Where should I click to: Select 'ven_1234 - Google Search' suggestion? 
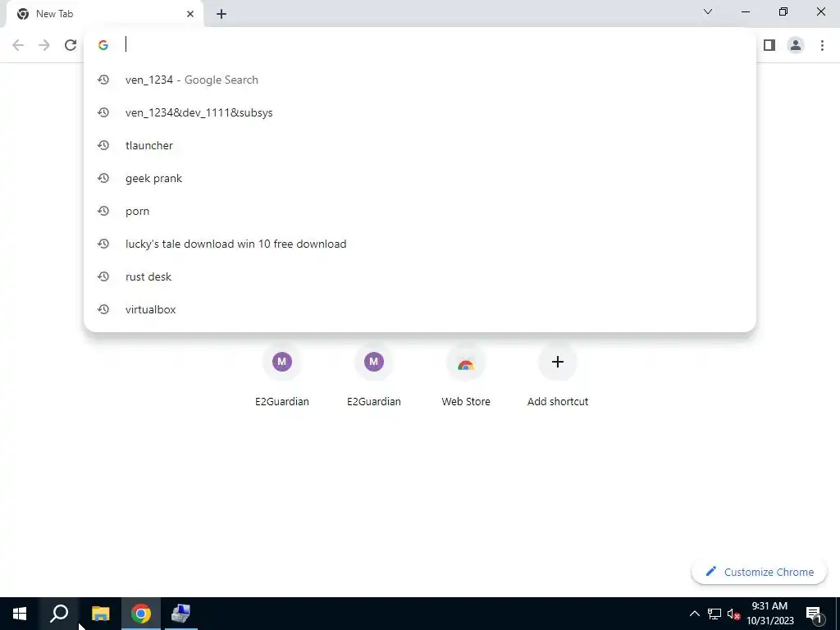(x=420, y=80)
